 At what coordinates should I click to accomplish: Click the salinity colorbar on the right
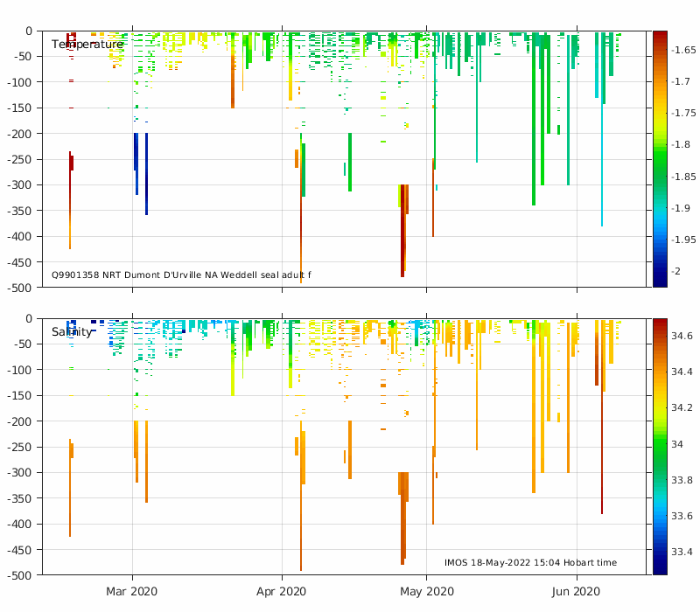point(660,446)
